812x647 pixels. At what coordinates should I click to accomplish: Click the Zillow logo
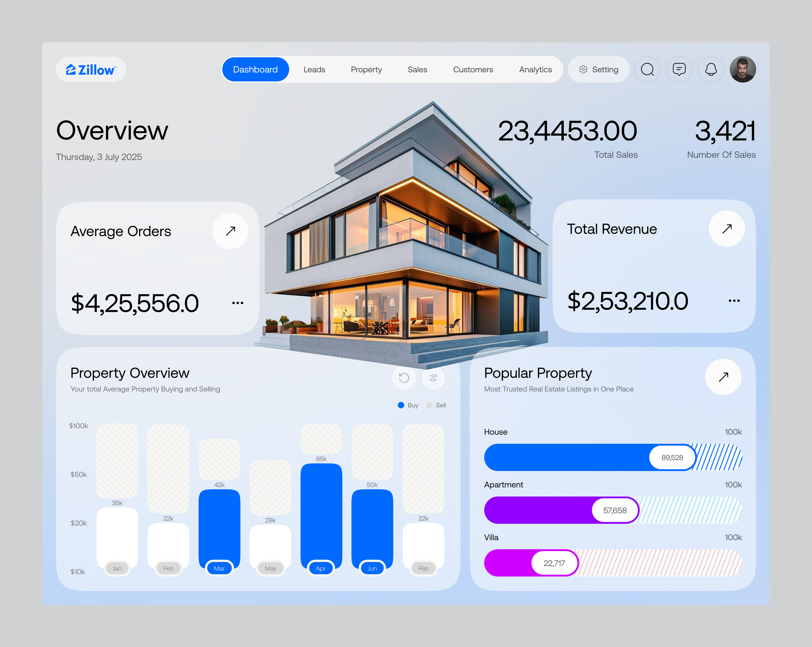point(91,69)
